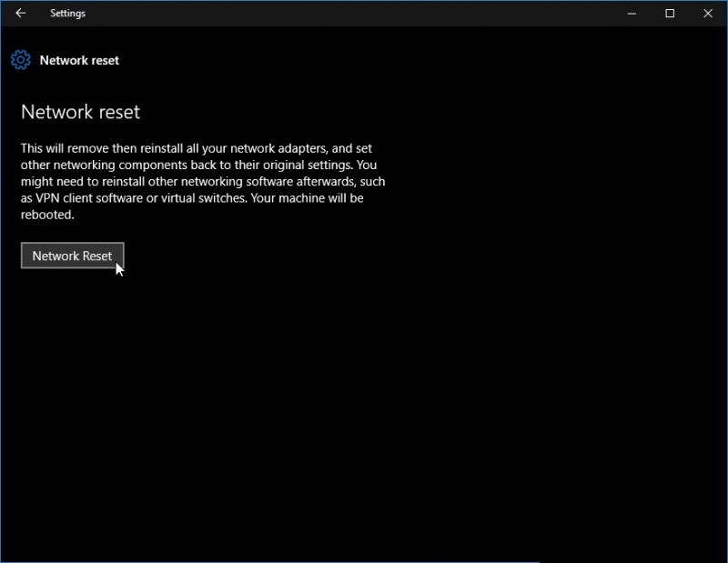The image size is (728, 563).
Task: Click the words "network adapters" in the description
Action: pos(281,148)
